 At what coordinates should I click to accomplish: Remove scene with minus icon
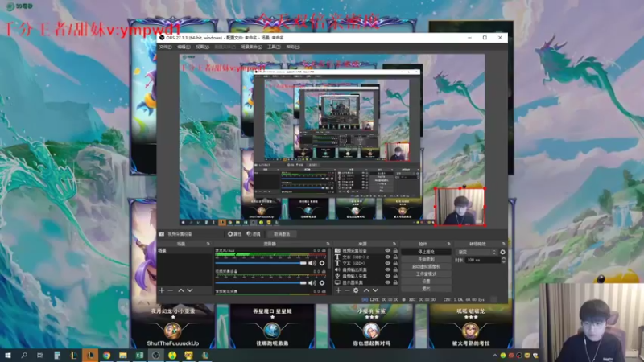[171, 290]
